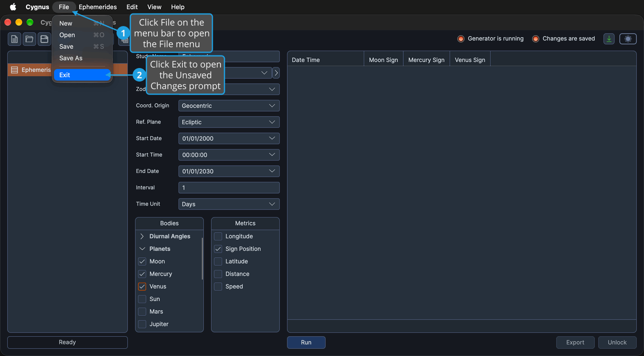Open the Edit menu in menu bar
The height and width of the screenshot is (356, 644).
click(132, 7)
